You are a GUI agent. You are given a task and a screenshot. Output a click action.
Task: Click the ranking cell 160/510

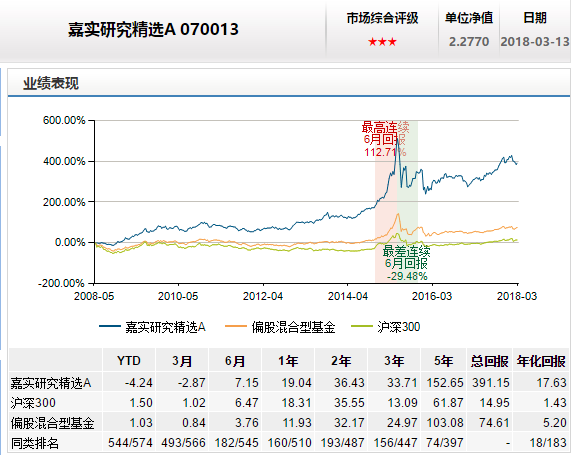pyautogui.click(x=290, y=443)
